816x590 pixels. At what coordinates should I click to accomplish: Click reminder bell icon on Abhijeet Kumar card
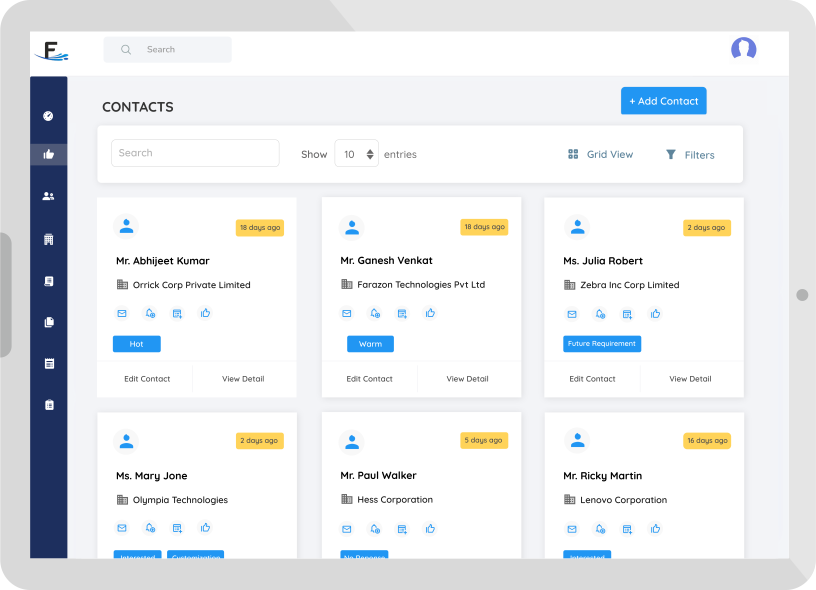(150, 313)
